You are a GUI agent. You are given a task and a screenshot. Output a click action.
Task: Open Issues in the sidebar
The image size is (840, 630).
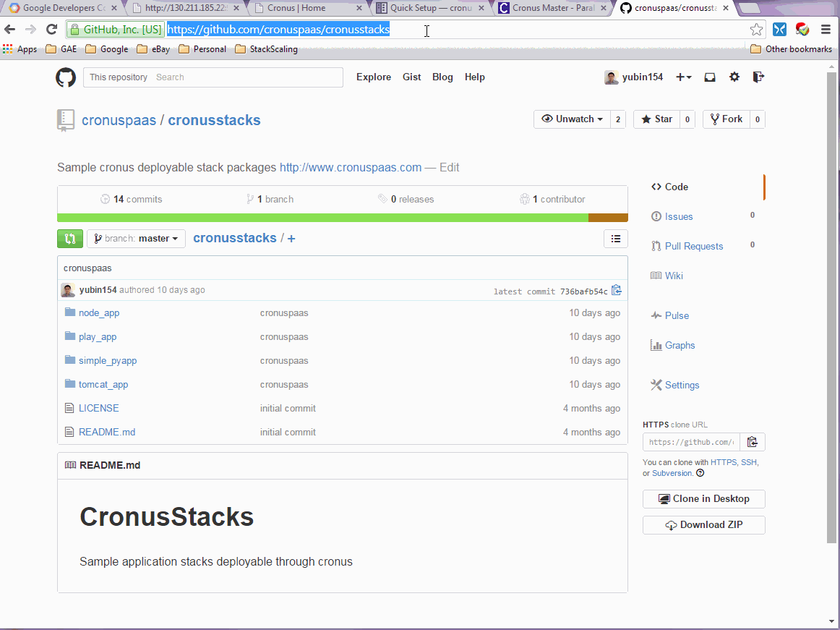coord(679,216)
